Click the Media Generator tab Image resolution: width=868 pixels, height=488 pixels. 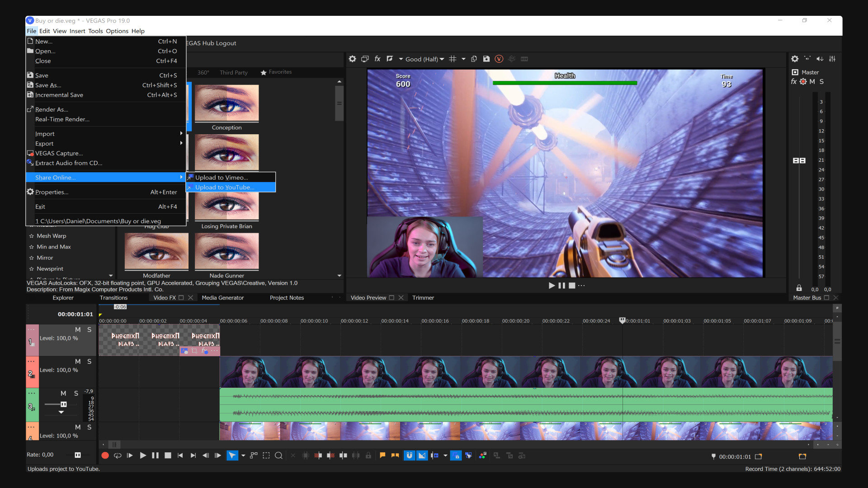[x=223, y=297]
